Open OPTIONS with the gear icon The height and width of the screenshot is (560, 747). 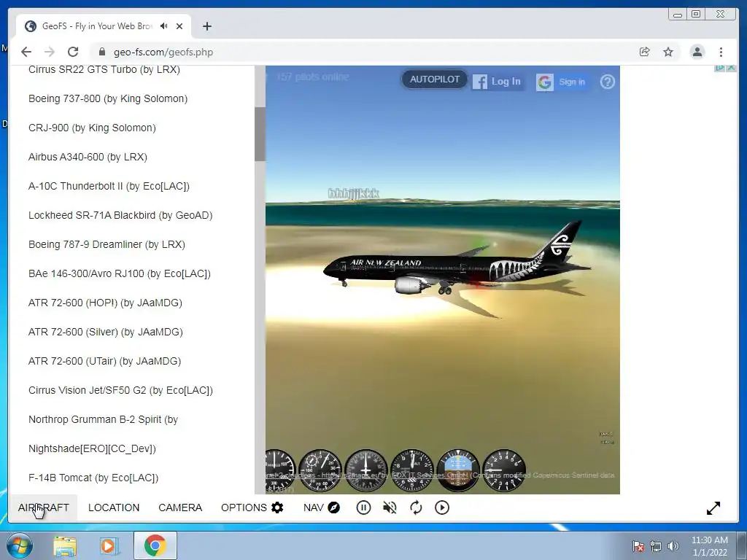pos(252,507)
